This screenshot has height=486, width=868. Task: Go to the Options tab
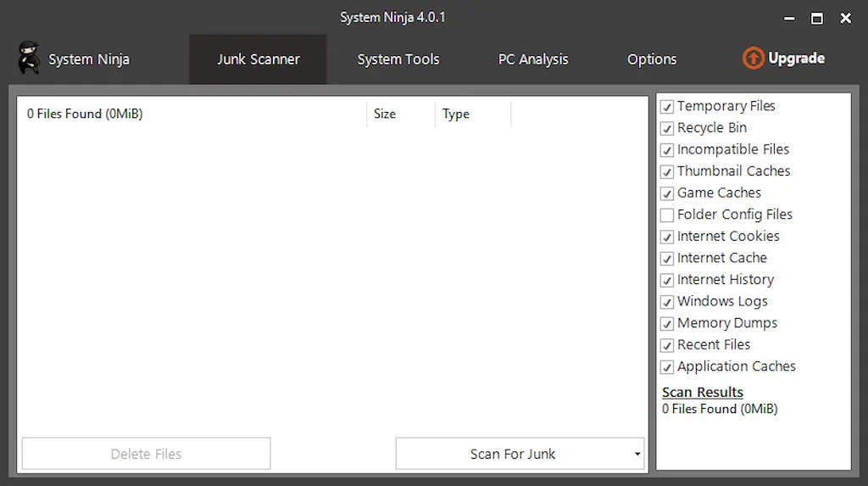tap(652, 59)
